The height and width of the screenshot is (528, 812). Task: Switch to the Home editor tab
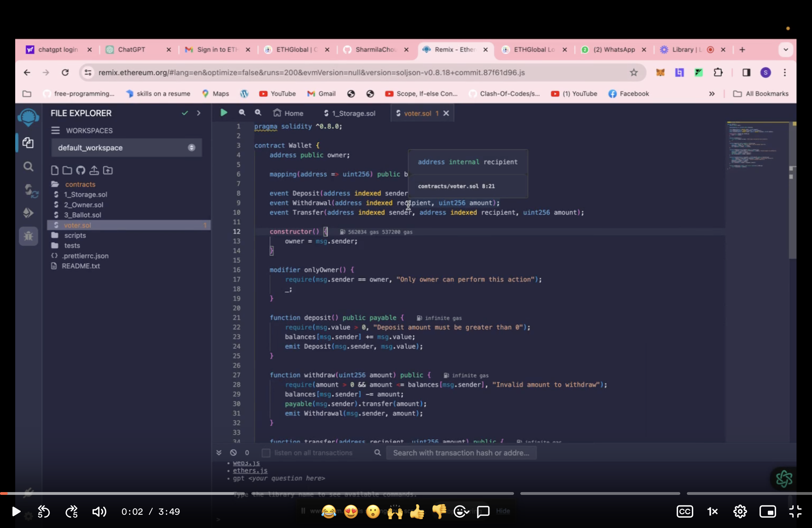pyautogui.click(x=288, y=113)
